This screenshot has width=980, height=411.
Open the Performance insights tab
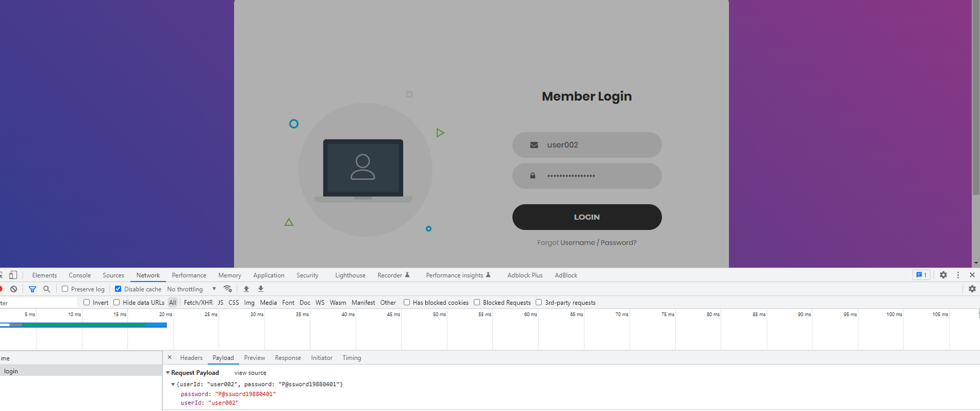(x=458, y=275)
